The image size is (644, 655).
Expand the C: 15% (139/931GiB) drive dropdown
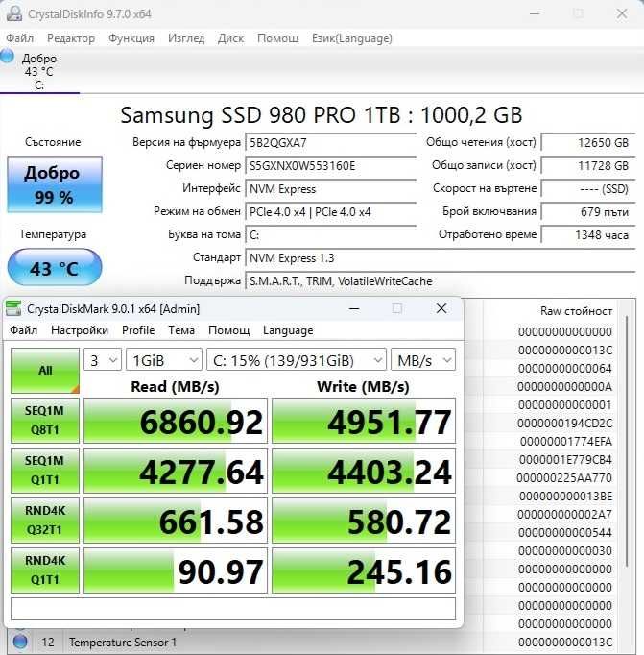coord(297,359)
